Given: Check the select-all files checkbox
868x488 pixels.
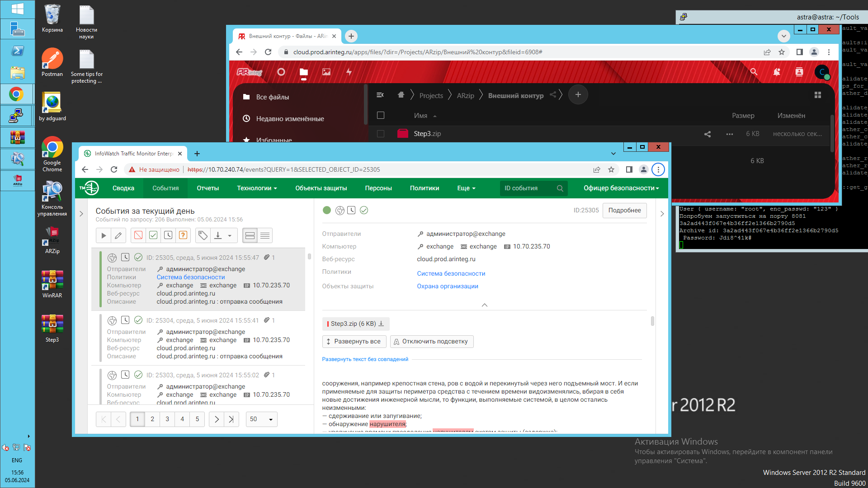Looking at the screenshot, I should tap(381, 116).
